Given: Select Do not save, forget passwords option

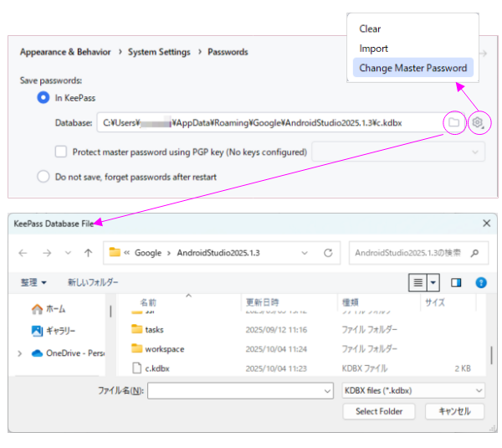Looking at the screenshot, I should tap(44, 177).
